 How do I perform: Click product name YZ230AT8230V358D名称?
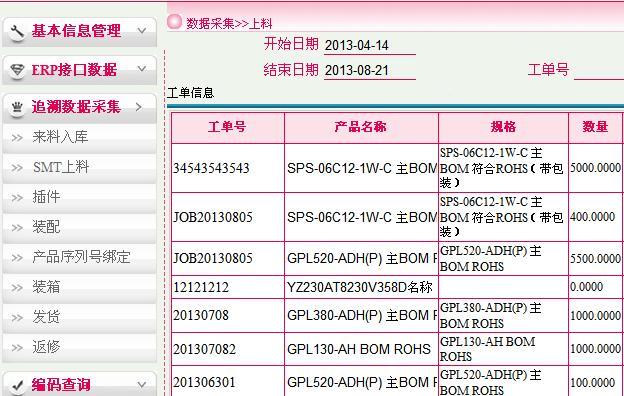[361, 287]
